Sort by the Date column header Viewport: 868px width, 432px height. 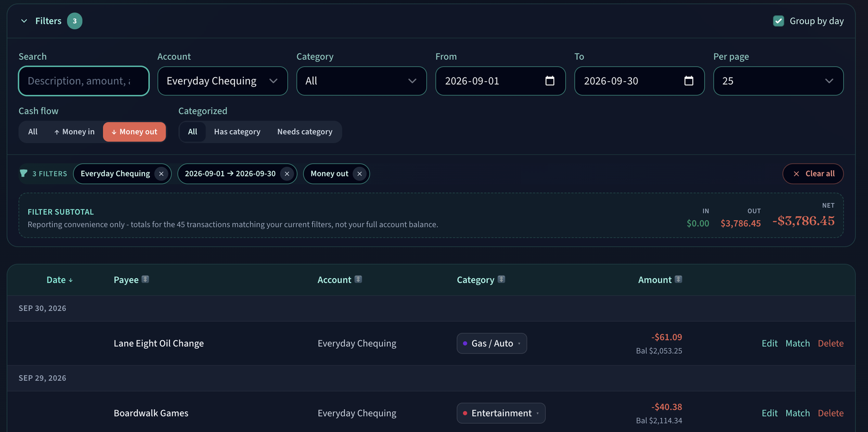click(59, 280)
